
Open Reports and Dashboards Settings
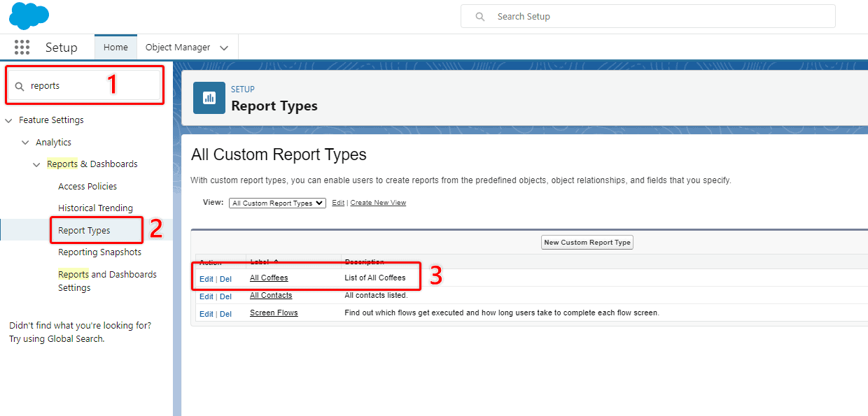pyautogui.click(x=107, y=281)
